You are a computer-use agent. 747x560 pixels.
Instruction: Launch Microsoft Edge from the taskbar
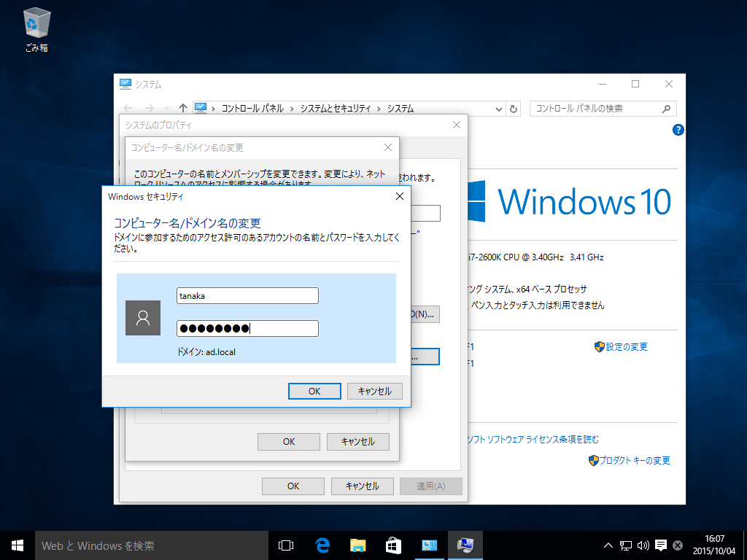[x=322, y=545]
